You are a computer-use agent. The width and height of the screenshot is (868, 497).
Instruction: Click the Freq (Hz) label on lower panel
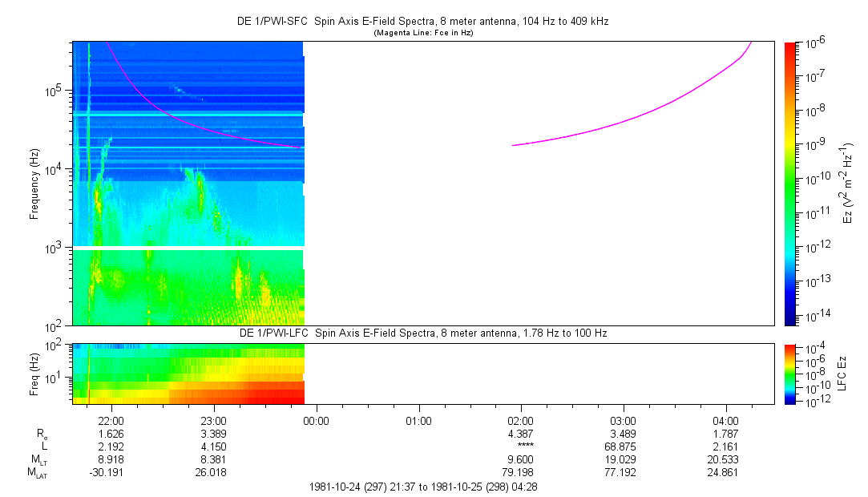pyautogui.click(x=34, y=374)
